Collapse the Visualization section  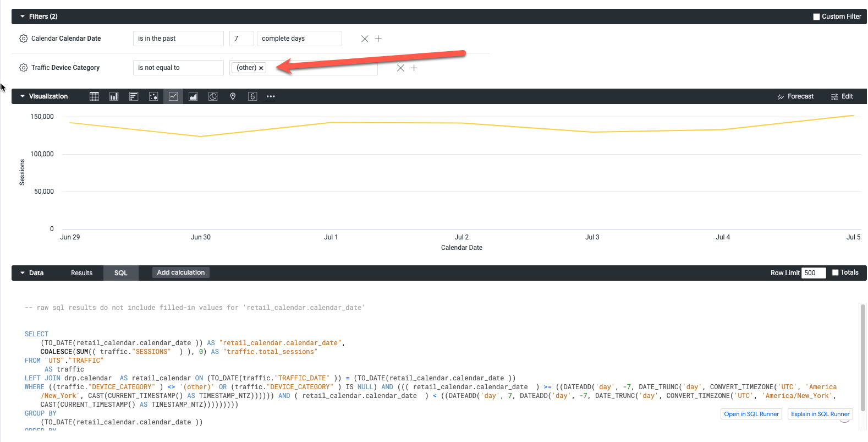pyautogui.click(x=23, y=96)
